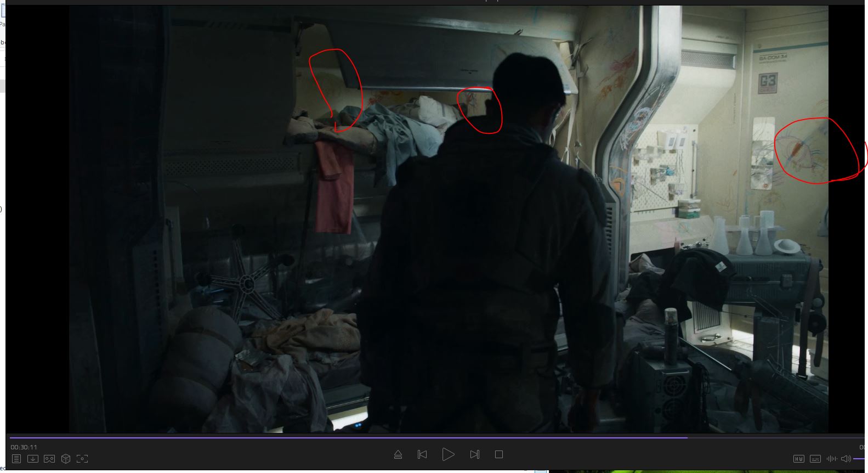Viewport: 868px width, 473px height.
Task: Open the audio track waveform icon
Action: click(x=831, y=459)
